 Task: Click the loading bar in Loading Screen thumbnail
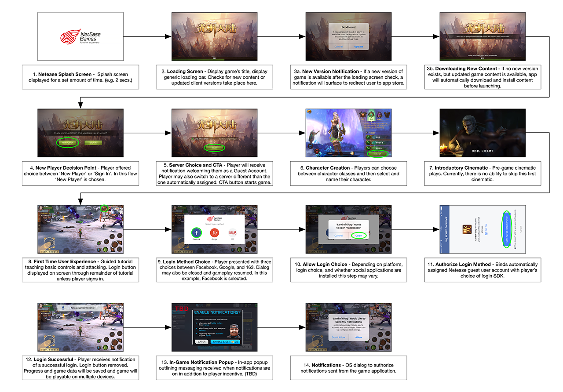pyautogui.click(x=215, y=59)
